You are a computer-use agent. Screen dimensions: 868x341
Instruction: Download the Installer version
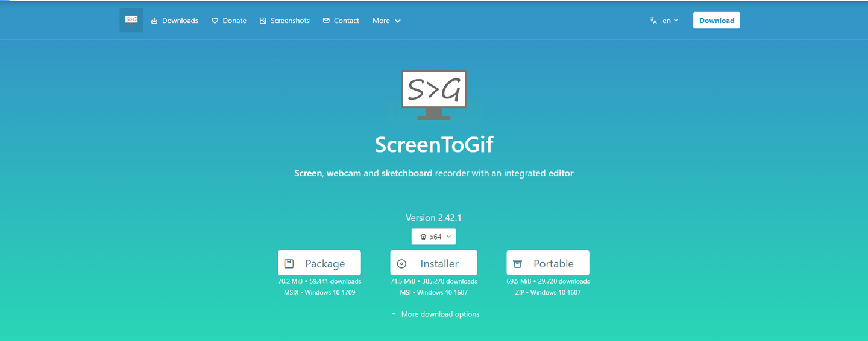433,263
